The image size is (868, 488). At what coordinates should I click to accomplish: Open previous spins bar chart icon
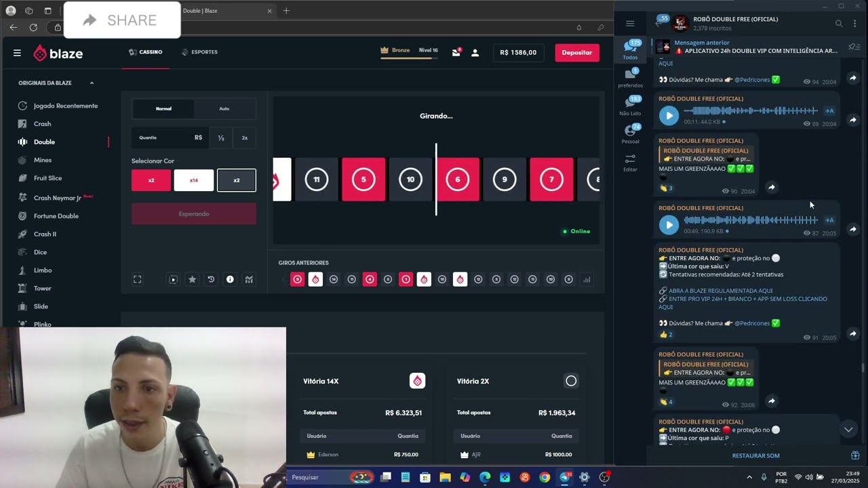[x=587, y=279]
